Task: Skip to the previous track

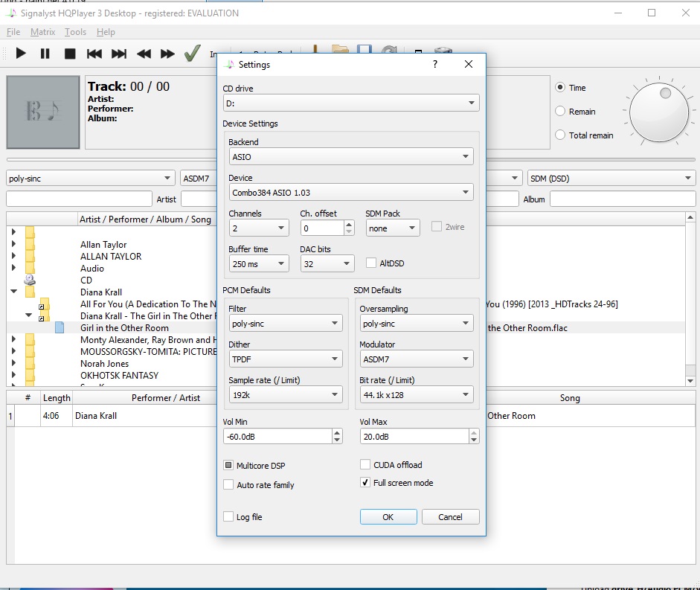Action: coord(94,54)
